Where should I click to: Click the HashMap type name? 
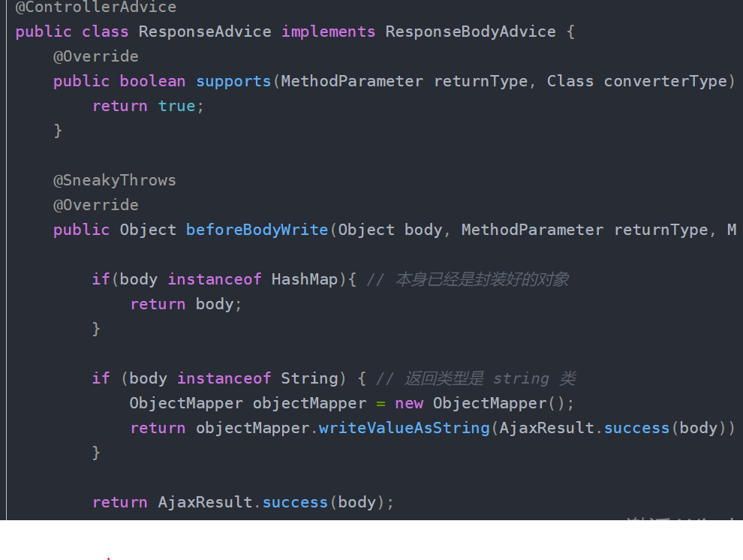(x=305, y=279)
